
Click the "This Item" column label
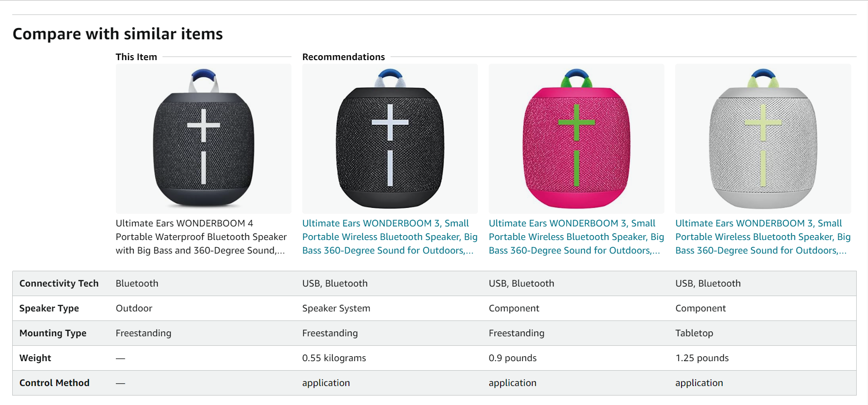(136, 57)
